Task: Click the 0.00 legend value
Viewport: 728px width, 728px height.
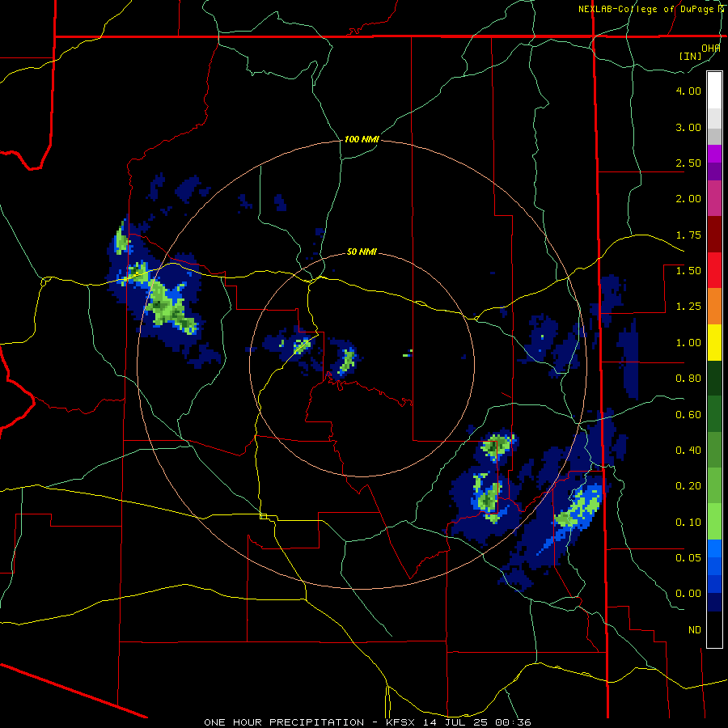Action: click(688, 594)
